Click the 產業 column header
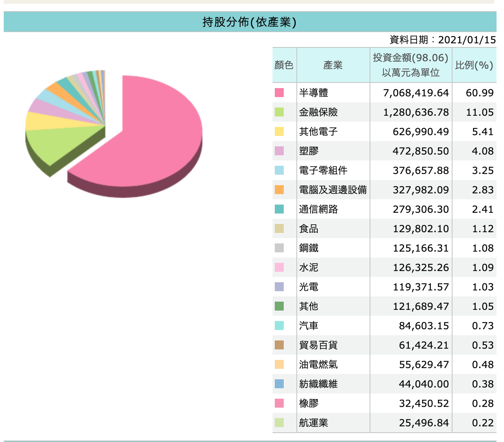Image resolution: width=504 pixels, height=442 pixels. 333,65
